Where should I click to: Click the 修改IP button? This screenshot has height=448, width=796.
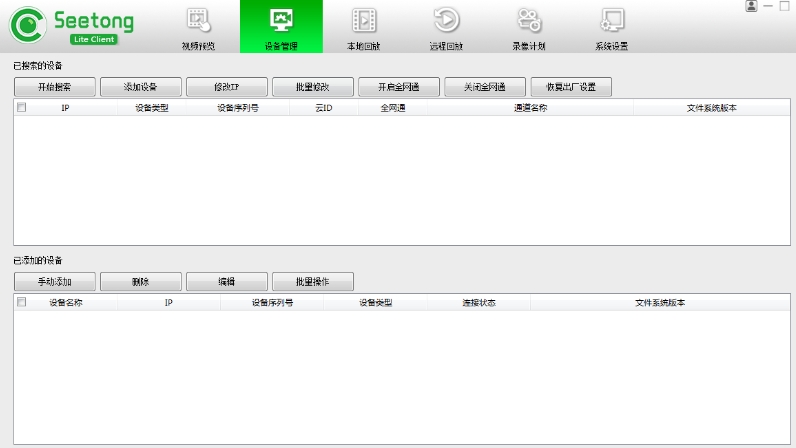[227, 87]
